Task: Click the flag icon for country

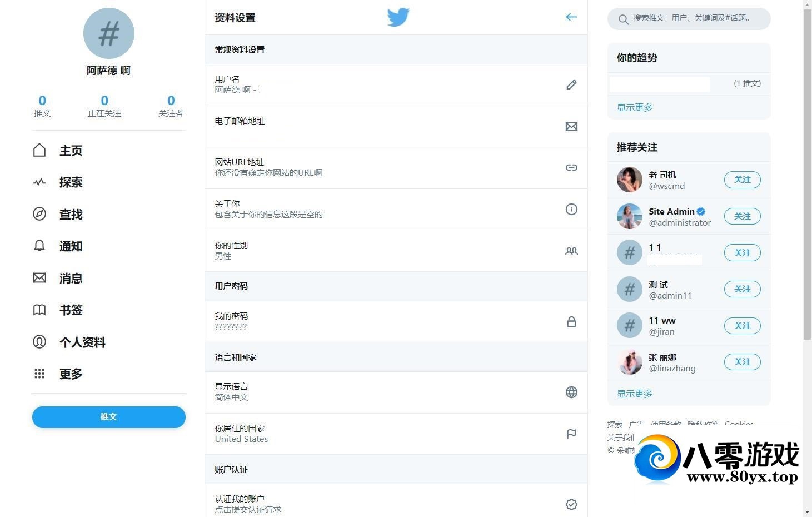Action: pyautogui.click(x=571, y=434)
